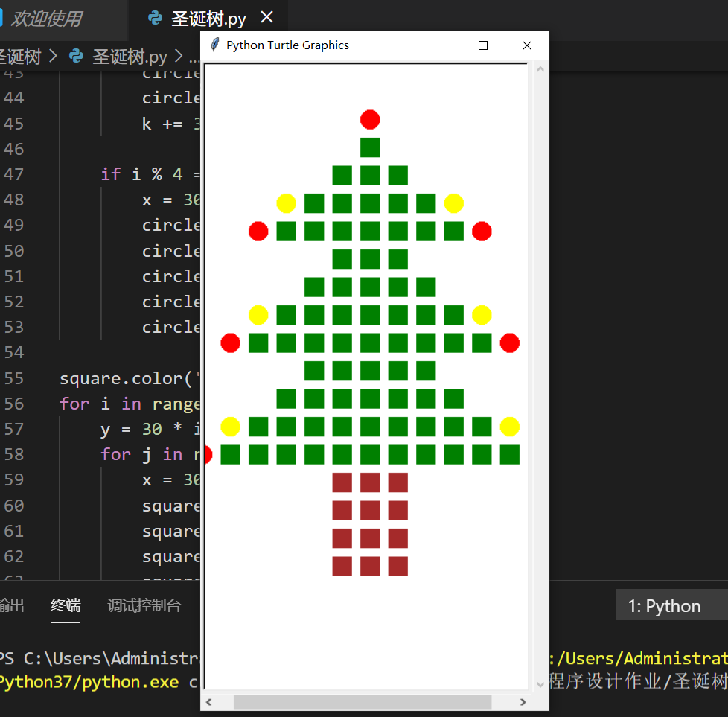
Task: Open the 终端 terminal panel tab
Action: coord(66,605)
